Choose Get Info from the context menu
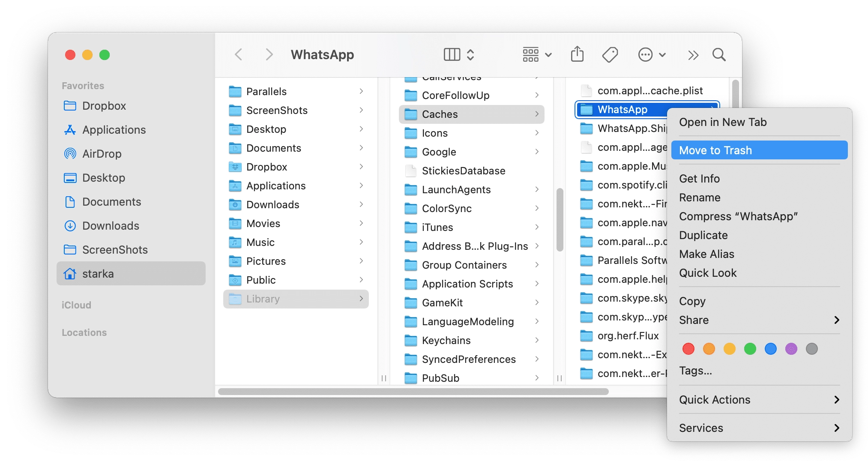Image resolution: width=868 pixels, height=461 pixels. pyautogui.click(x=759, y=179)
